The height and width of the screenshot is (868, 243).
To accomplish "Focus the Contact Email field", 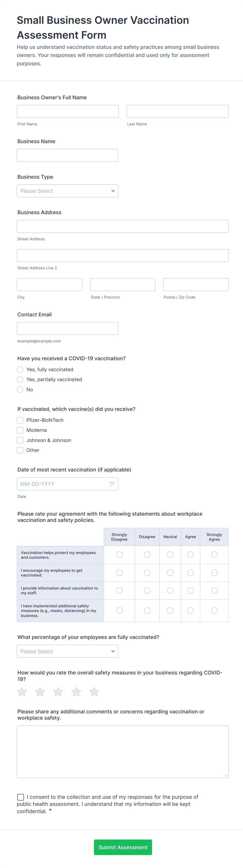I will (x=67, y=329).
